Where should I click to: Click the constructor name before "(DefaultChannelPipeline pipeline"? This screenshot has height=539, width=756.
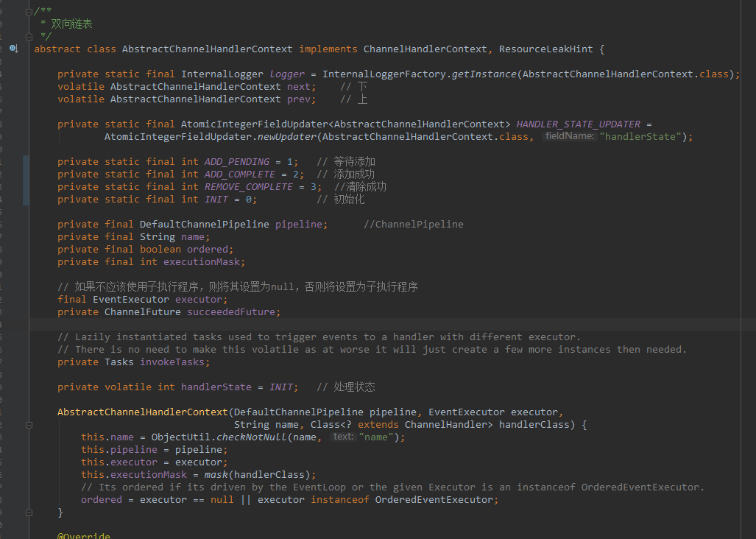[x=143, y=412]
